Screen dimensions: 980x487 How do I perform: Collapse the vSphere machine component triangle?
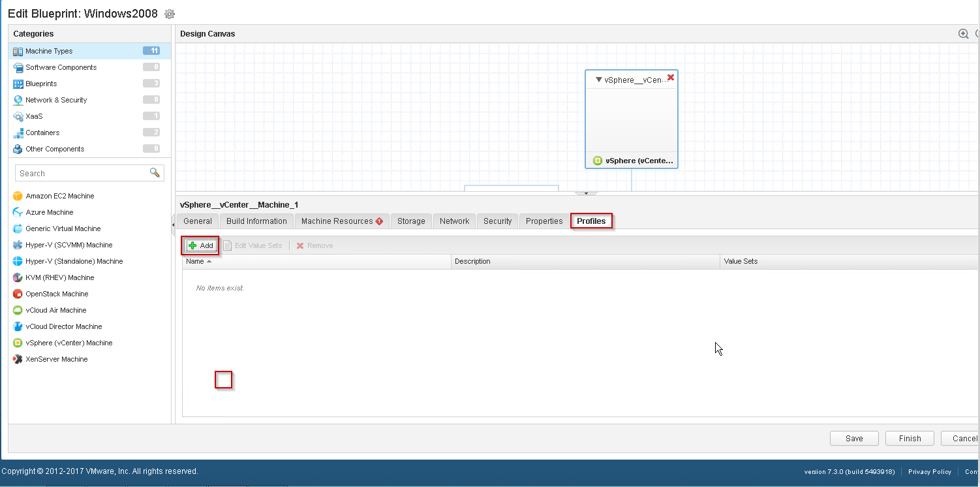coord(598,80)
